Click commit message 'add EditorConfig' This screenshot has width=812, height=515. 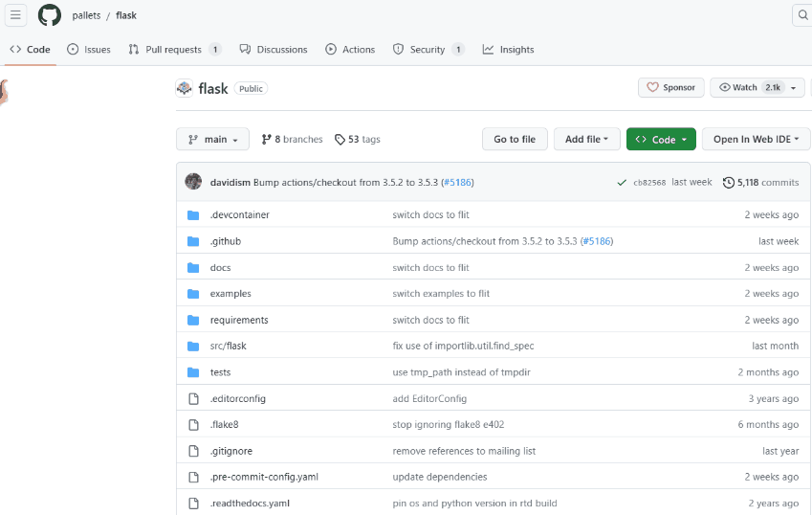[x=429, y=398]
